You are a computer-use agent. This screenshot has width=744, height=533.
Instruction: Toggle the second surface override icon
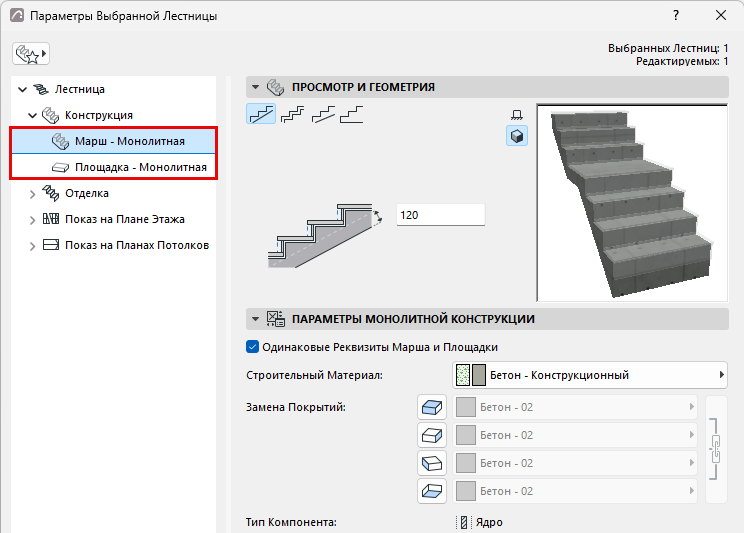pos(432,435)
